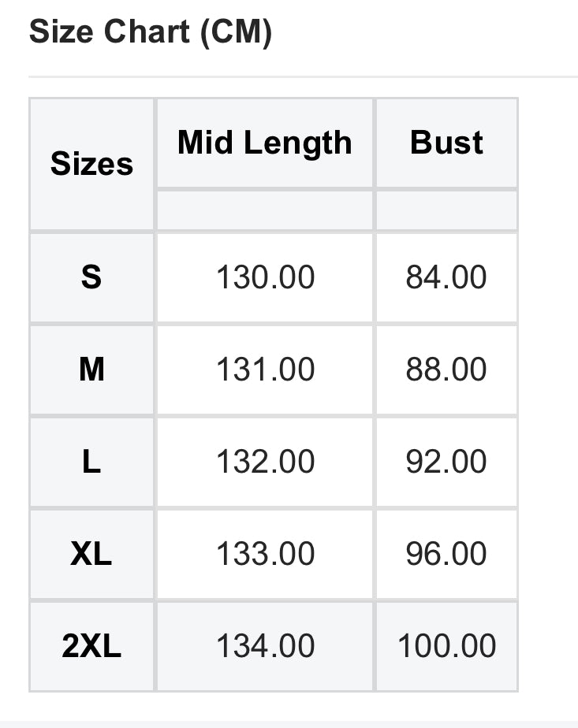
Task: Click the 96.00 bust value
Action: (x=446, y=553)
